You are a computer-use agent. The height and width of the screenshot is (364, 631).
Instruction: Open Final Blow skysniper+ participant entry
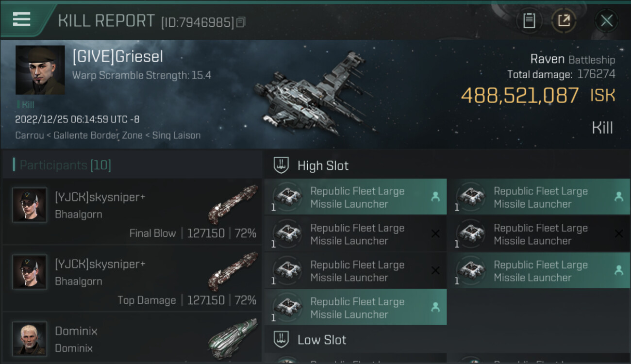tap(132, 212)
